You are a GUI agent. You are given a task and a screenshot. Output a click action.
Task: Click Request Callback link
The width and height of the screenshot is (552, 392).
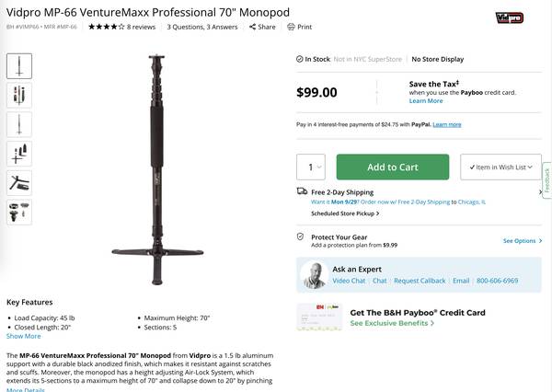(x=420, y=280)
